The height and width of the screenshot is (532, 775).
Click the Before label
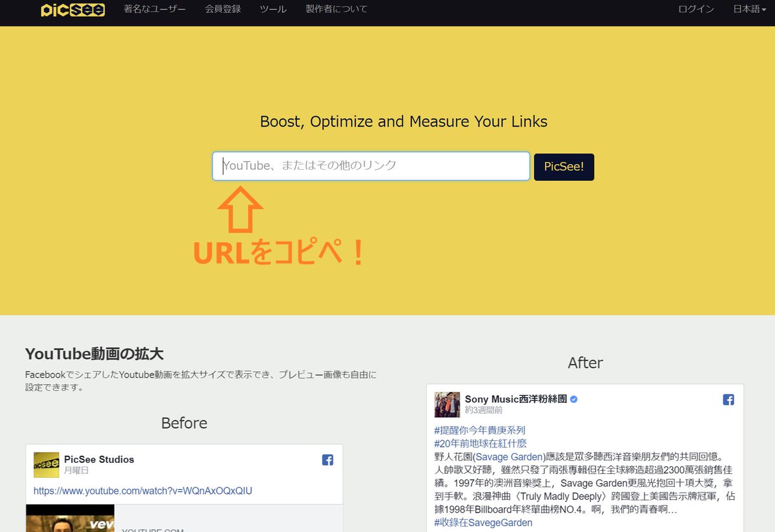[x=184, y=423]
